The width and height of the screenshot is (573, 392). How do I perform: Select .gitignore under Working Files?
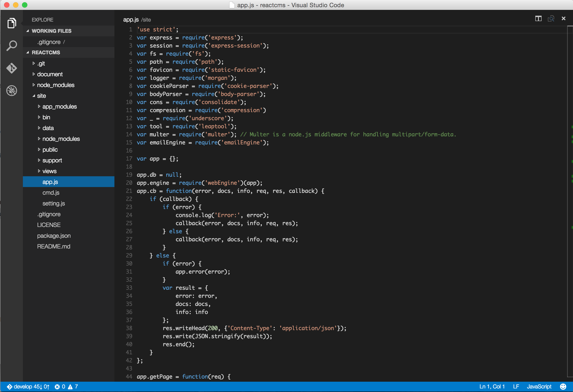pos(49,42)
